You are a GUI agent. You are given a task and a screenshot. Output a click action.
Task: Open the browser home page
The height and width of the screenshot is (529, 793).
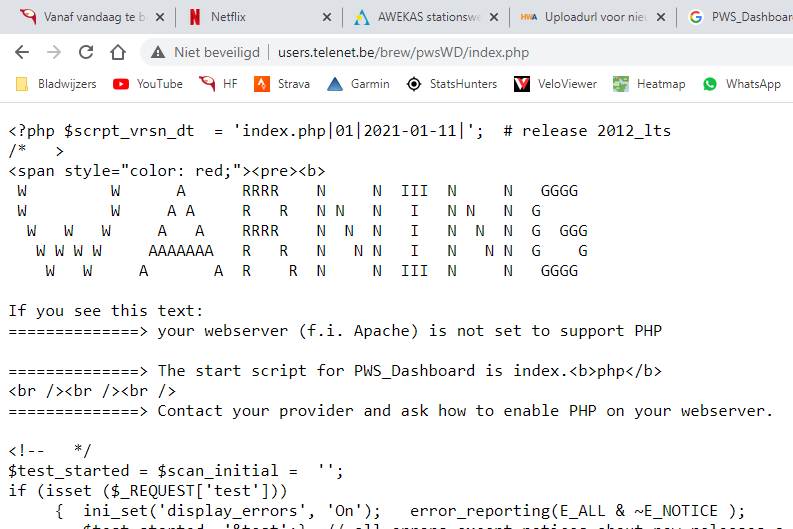[118, 52]
